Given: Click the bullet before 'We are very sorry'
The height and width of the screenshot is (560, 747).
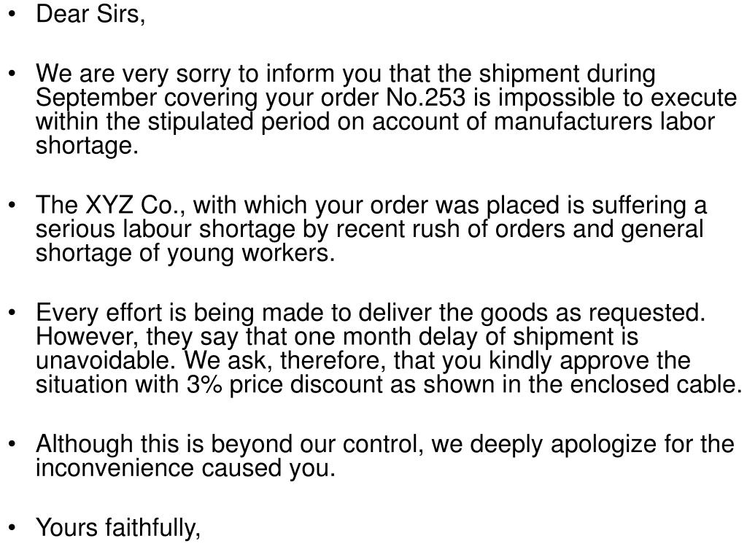Looking at the screenshot, I should pos(12,74).
